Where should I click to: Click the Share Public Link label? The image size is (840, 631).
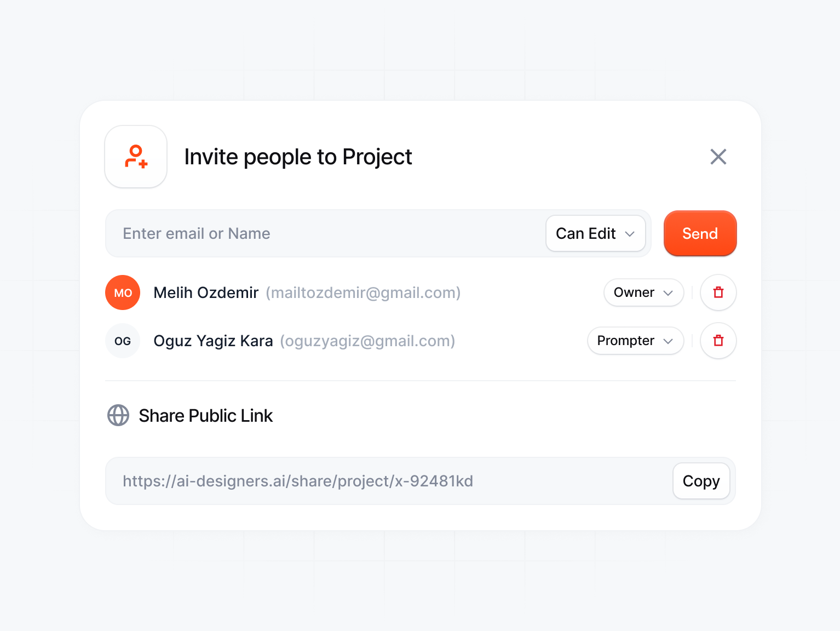(205, 415)
